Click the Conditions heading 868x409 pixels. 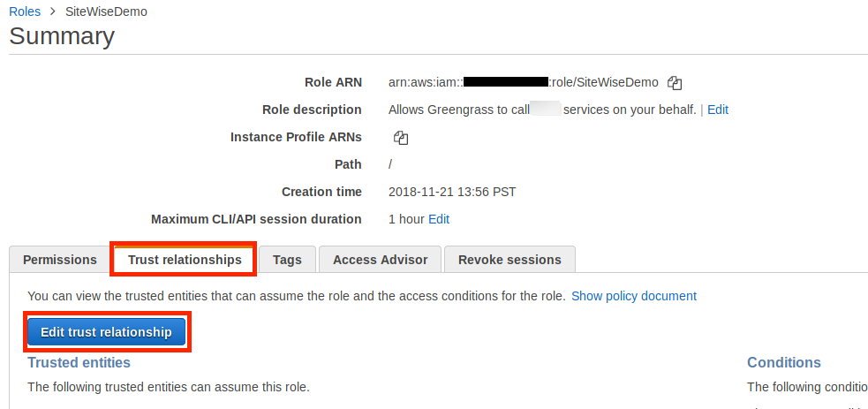click(x=783, y=362)
